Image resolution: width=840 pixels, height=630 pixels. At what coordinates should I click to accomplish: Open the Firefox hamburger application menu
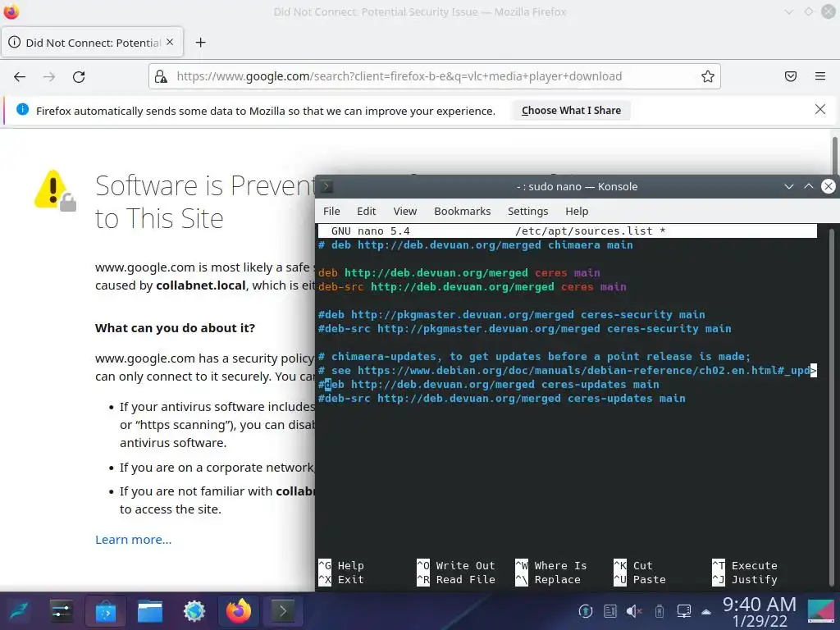pos(820,76)
